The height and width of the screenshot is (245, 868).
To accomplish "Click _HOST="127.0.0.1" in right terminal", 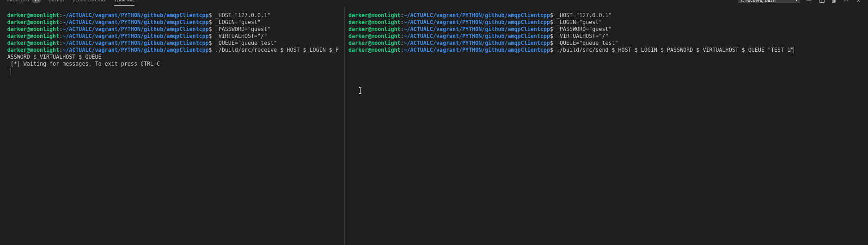I will pyautogui.click(x=584, y=15).
